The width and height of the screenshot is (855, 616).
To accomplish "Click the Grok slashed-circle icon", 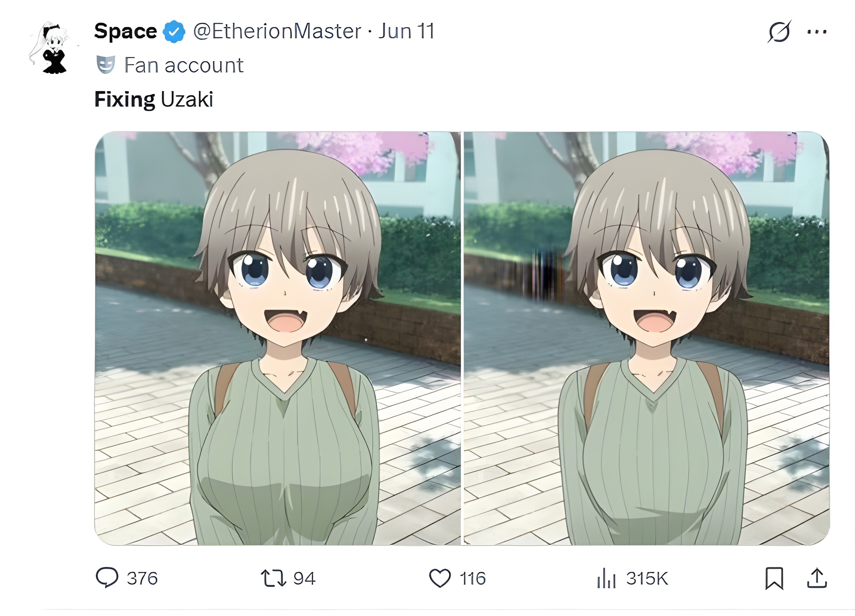I will [779, 32].
